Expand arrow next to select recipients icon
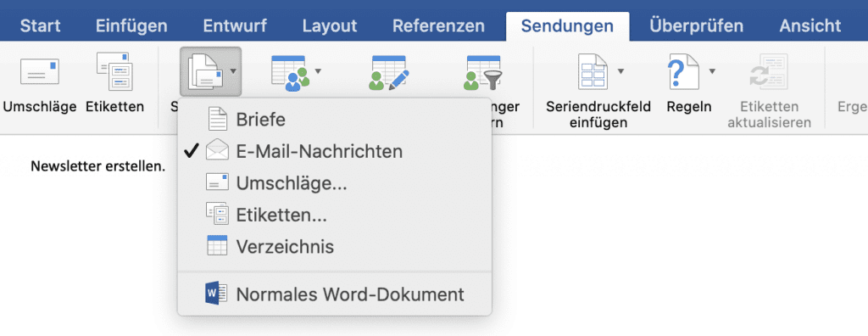Image resolution: width=868 pixels, height=336 pixels. (318, 71)
